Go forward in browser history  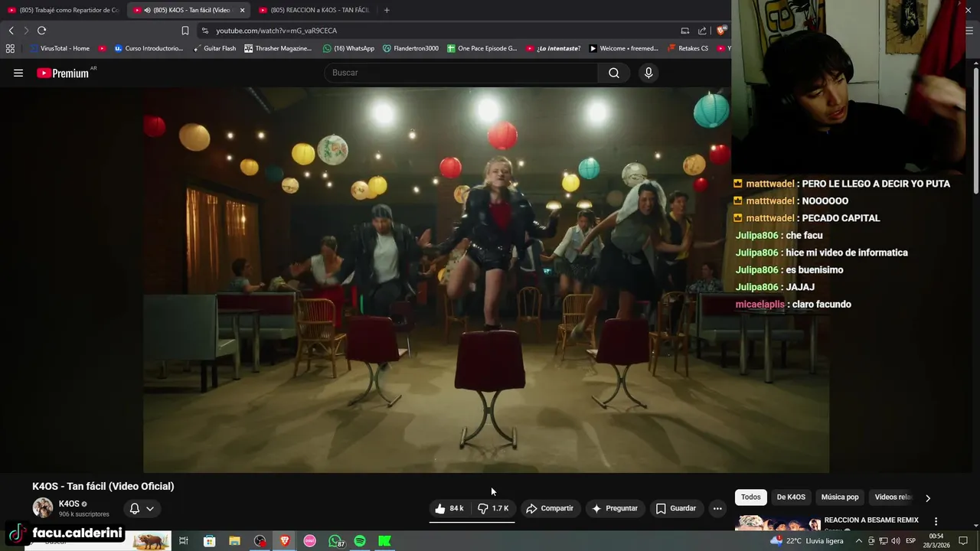[26, 31]
